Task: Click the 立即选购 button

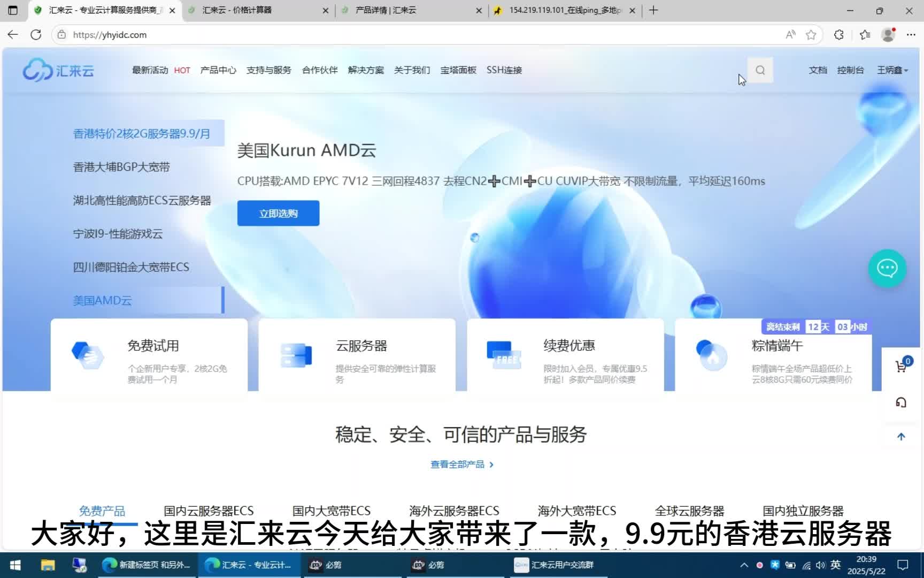Action: tap(279, 214)
